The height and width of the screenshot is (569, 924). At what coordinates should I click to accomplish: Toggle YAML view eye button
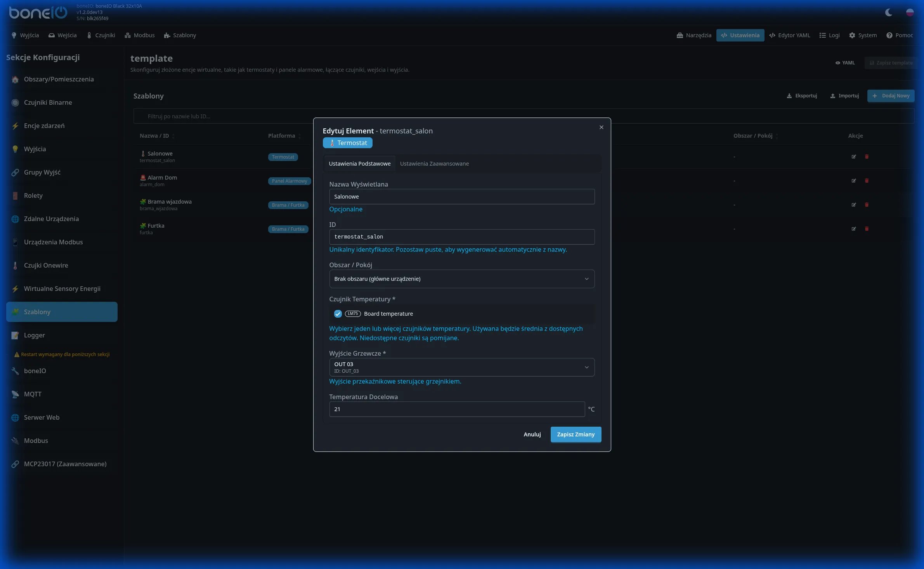coord(845,63)
